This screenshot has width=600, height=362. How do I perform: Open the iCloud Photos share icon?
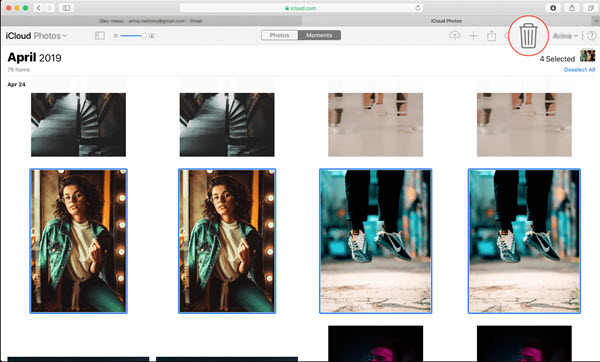(491, 36)
